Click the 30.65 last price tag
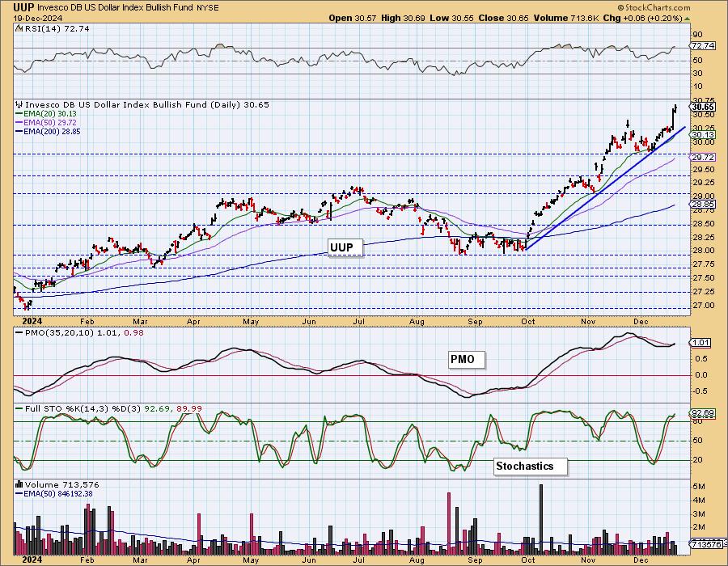The height and width of the screenshot is (566, 728). (x=703, y=107)
